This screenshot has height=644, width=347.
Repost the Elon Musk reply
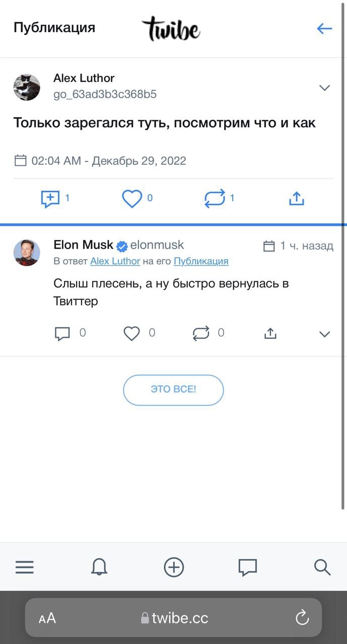tap(201, 334)
